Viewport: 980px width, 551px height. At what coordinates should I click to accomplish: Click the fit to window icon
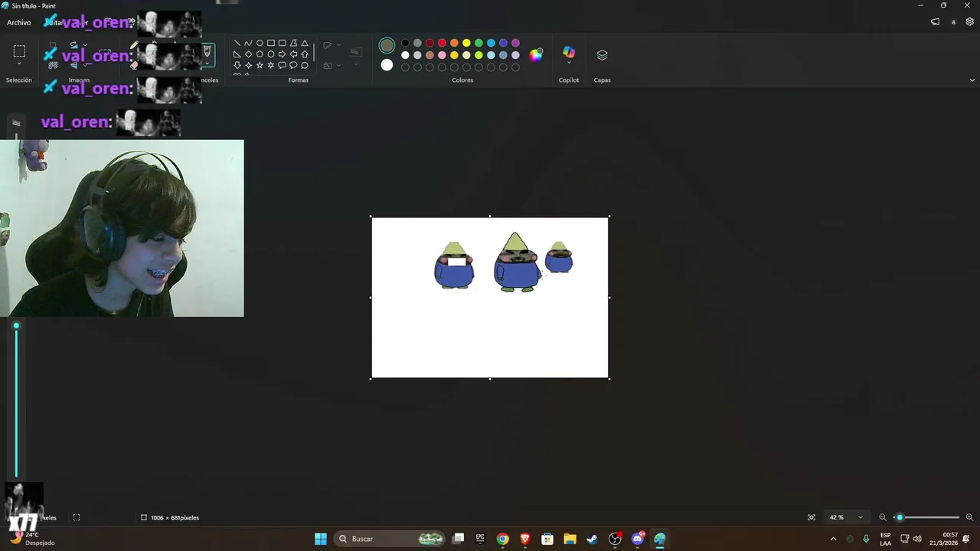coord(812,517)
